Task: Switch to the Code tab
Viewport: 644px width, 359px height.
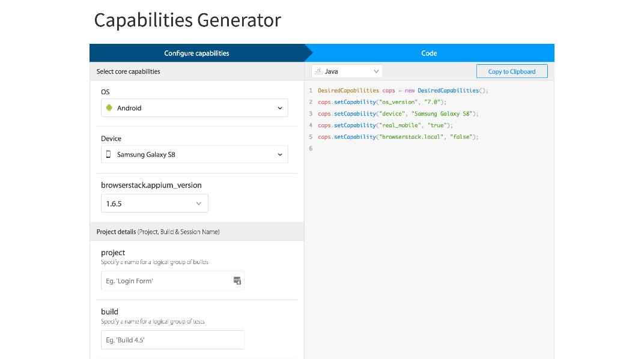Action: (429, 53)
